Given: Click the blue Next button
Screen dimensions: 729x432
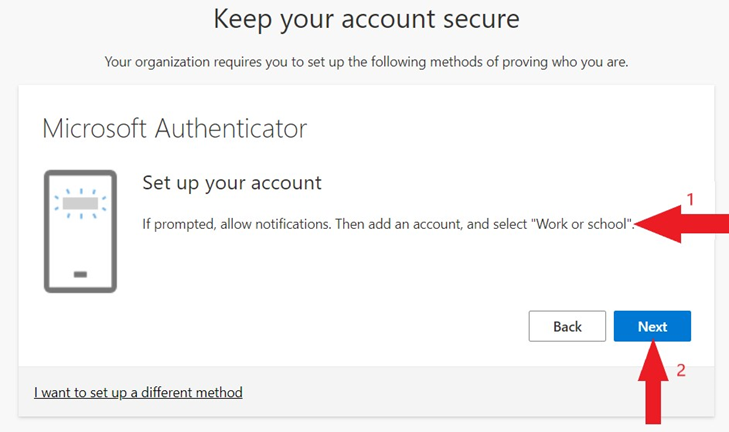Looking at the screenshot, I should 652,326.
